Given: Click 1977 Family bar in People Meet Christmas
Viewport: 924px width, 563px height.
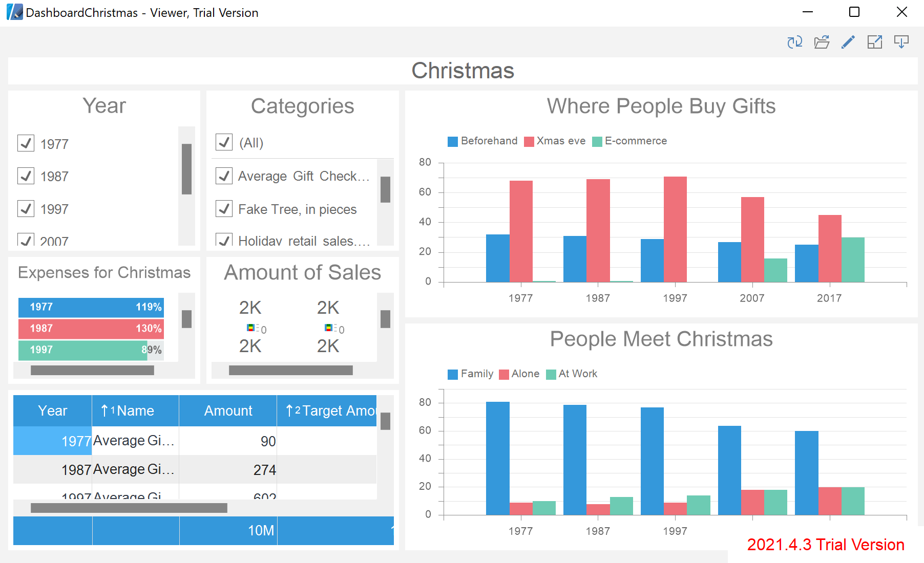Looking at the screenshot, I should click(x=498, y=458).
